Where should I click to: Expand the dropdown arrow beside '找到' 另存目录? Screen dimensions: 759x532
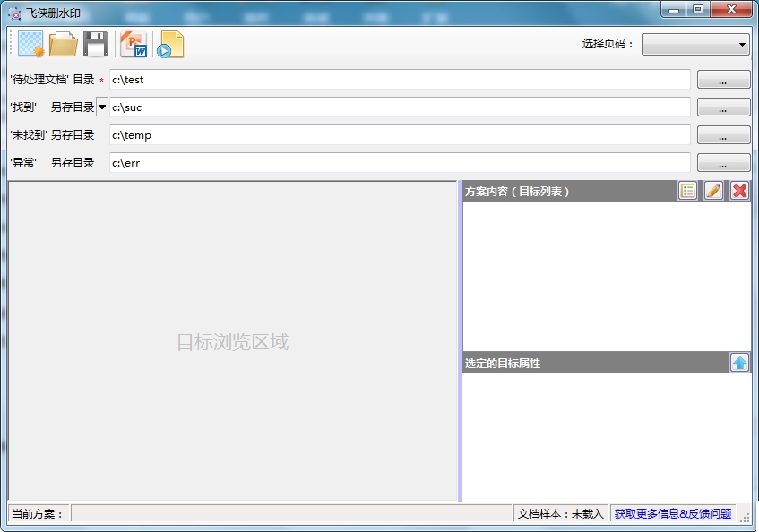(102, 107)
